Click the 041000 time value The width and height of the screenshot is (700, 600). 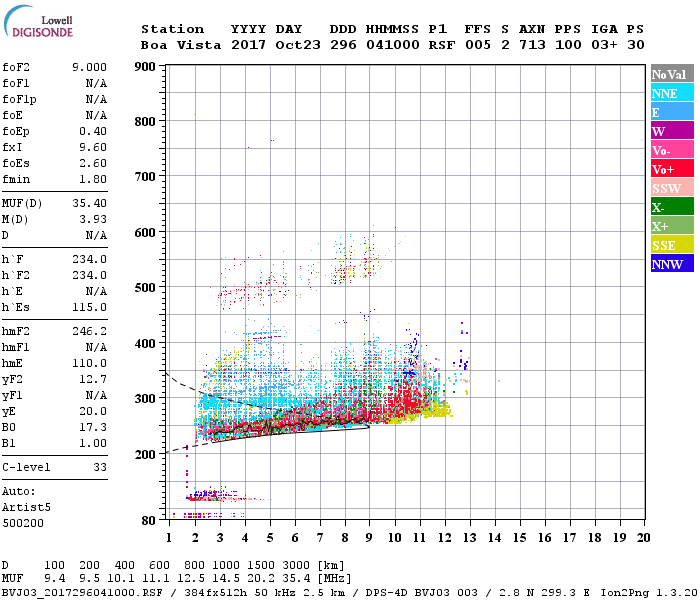point(392,45)
